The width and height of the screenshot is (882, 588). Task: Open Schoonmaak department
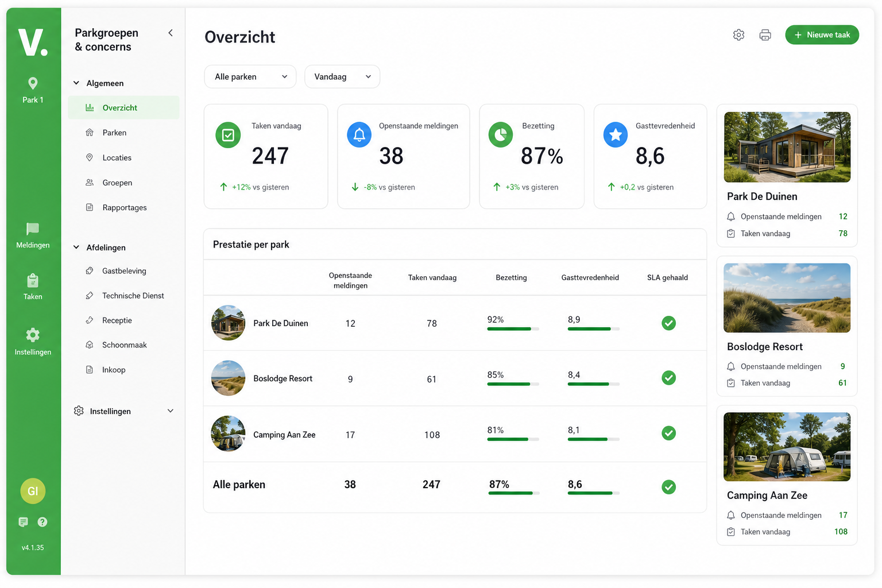coord(124,345)
